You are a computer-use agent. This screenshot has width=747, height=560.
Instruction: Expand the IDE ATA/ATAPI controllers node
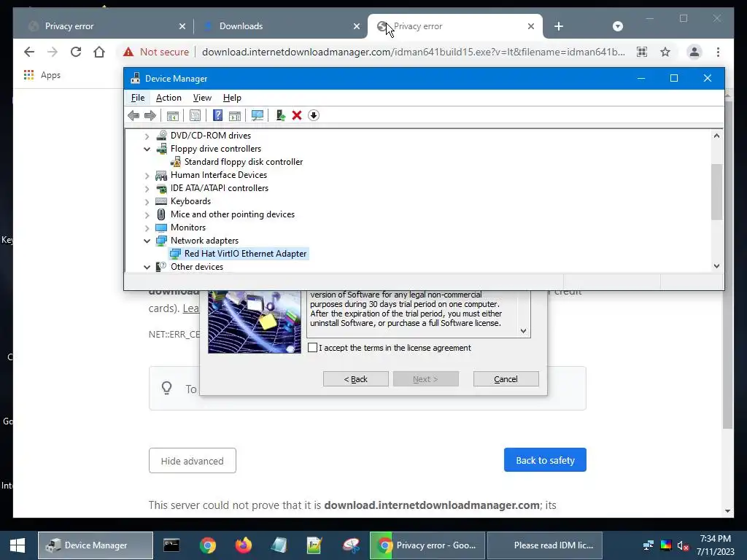click(147, 189)
